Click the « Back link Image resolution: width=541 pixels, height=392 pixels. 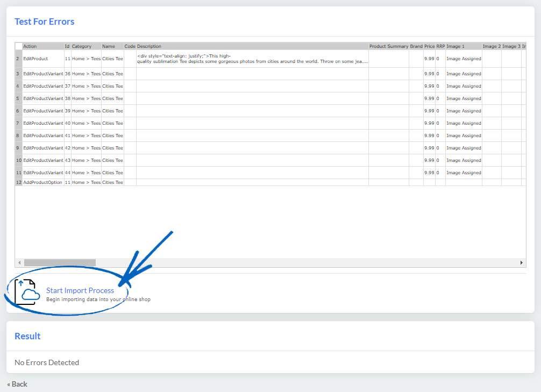coord(17,384)
